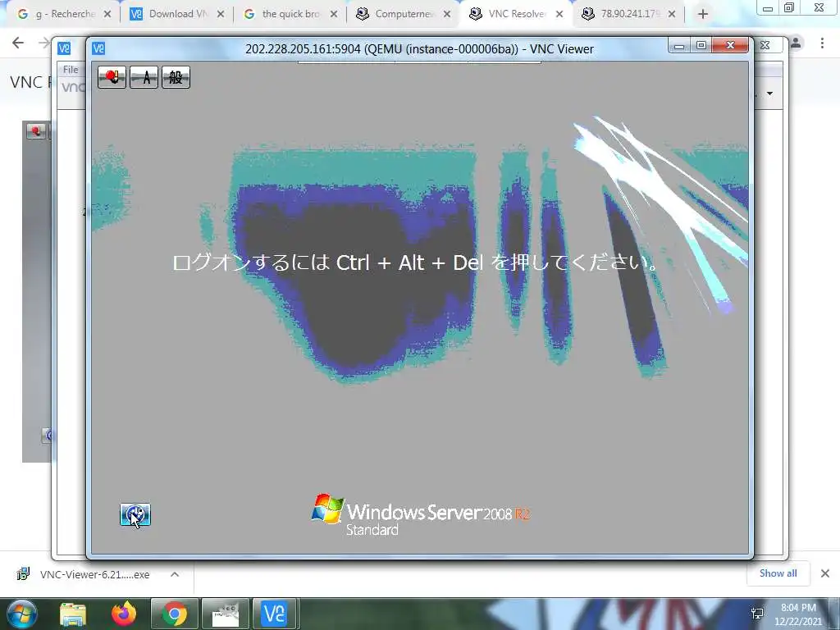The image size is (840, 630).
Task: Open File Explorer from taskbar
Action: 73,614
